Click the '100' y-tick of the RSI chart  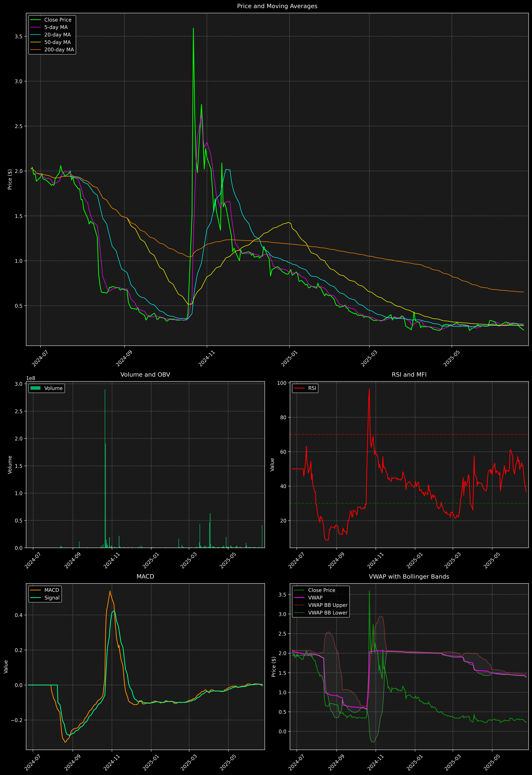pyautogui.click(x=282, y=383)
